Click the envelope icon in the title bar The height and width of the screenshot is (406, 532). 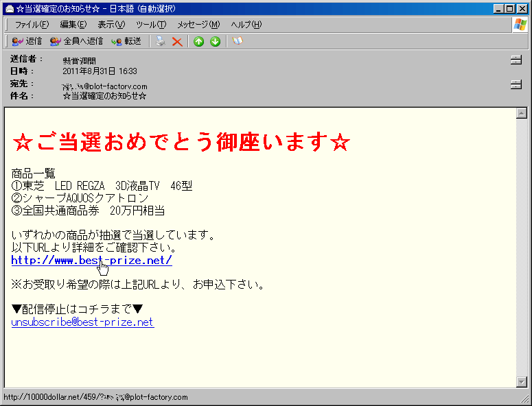click(10, 9)
